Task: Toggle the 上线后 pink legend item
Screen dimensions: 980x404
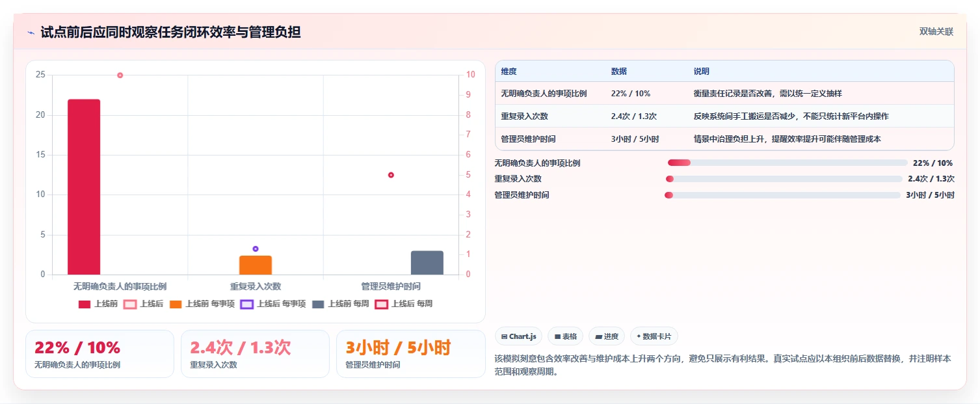Action: (x=144, y=304)
